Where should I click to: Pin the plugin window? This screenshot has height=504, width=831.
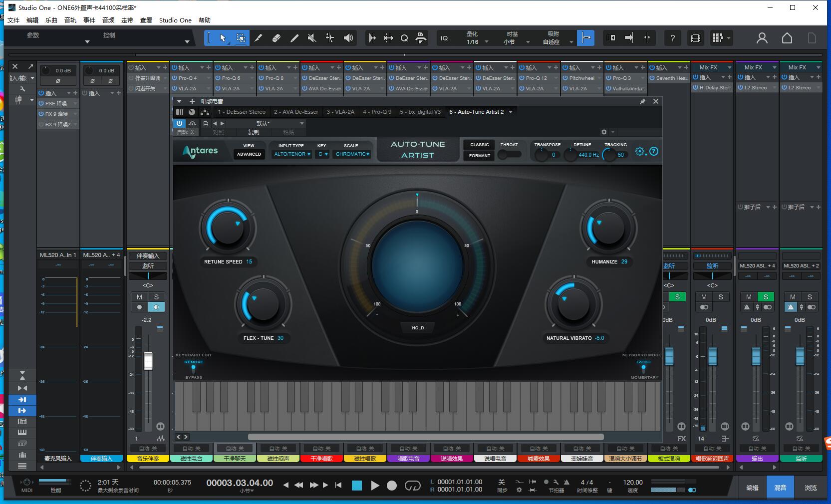click(x=643, y=101)
